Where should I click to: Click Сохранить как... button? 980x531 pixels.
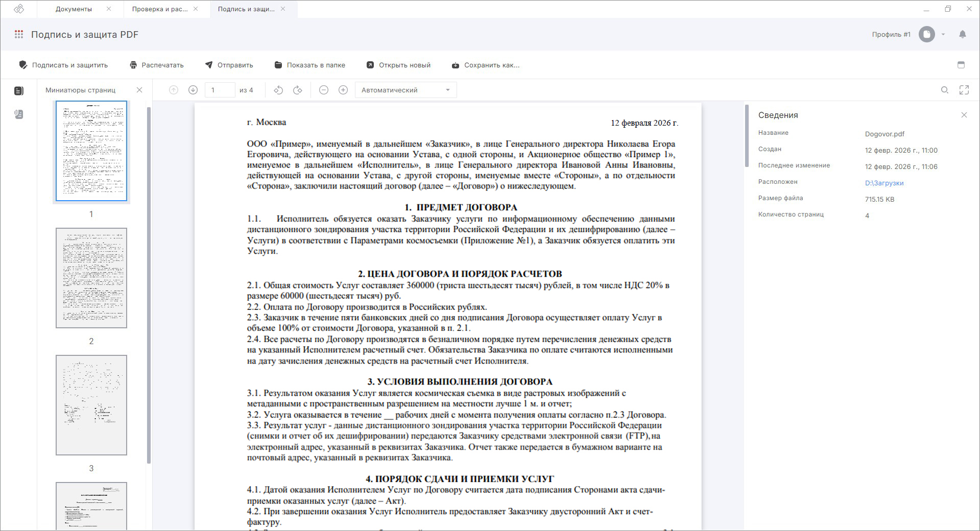(x=486, y=65)
